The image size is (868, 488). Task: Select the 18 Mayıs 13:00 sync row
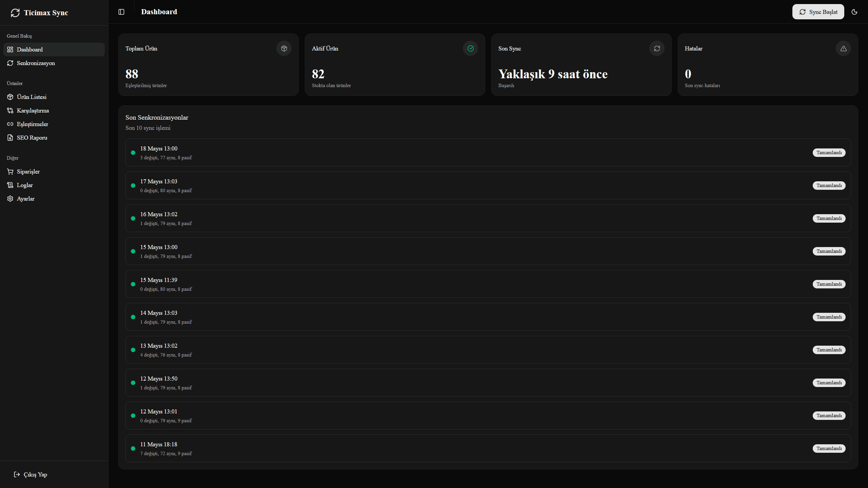(x=488, y=152)
